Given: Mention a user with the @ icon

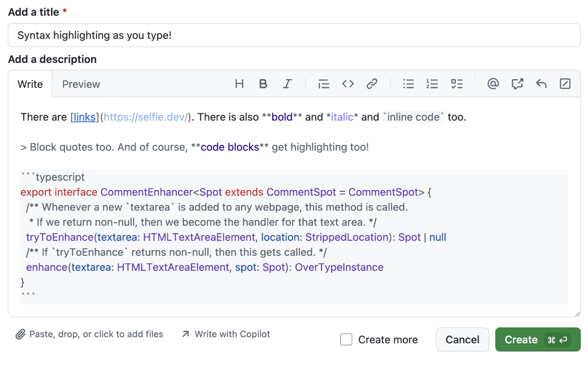Looking at the screenshot, I should click(493, 84).
